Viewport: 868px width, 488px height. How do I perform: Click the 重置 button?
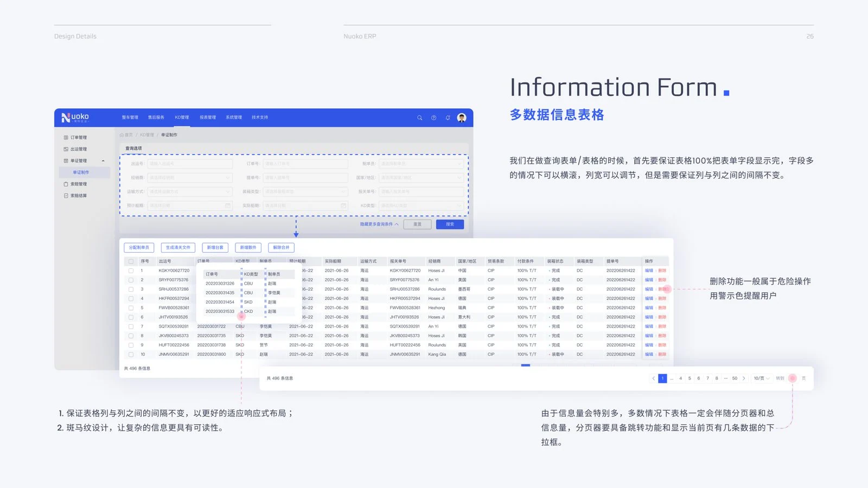[417, 224]
